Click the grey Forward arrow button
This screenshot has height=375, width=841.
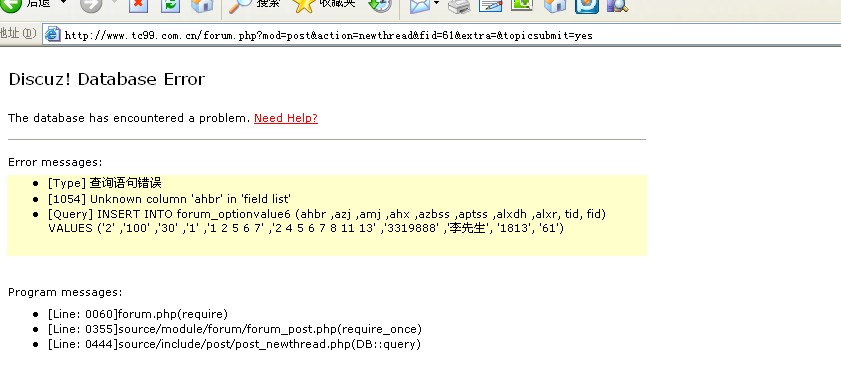click(92, 4)
